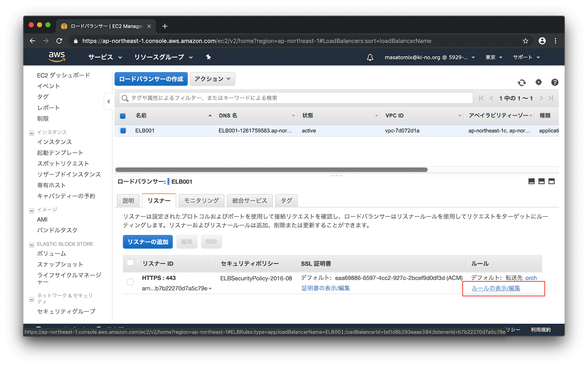Open the 東京 region dropdown
The width and height of the screenshot is (588, 367).
[494, 57]
